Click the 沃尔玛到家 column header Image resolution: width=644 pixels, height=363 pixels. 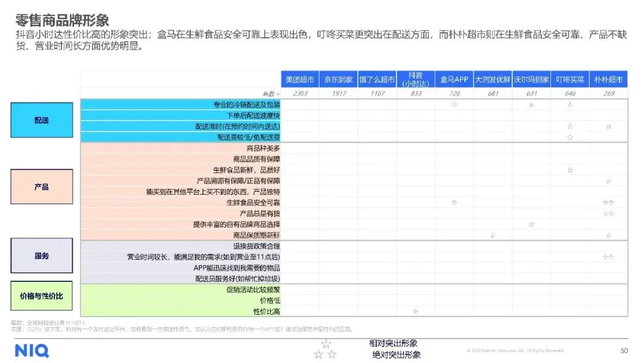coord(531,79)
